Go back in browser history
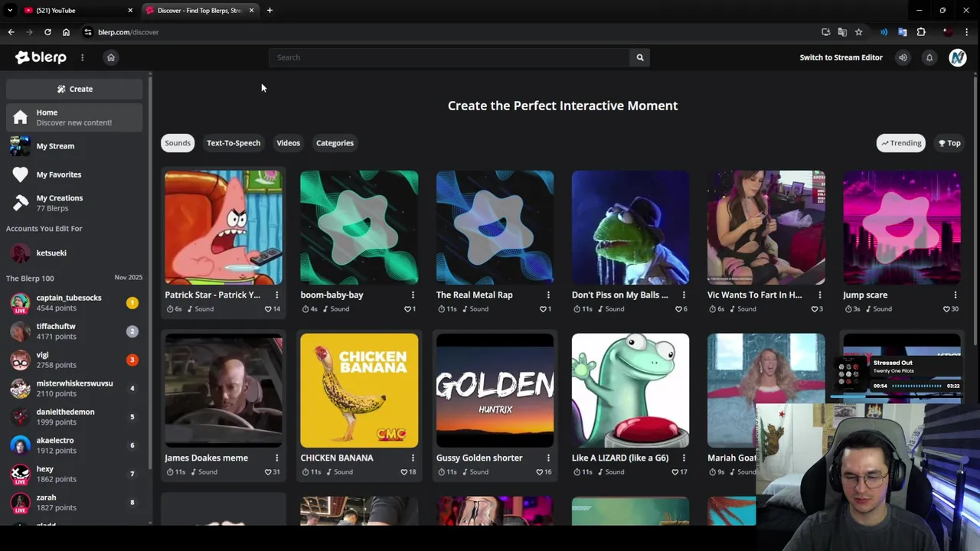This screenshot has width=980, height=551. 11,32
